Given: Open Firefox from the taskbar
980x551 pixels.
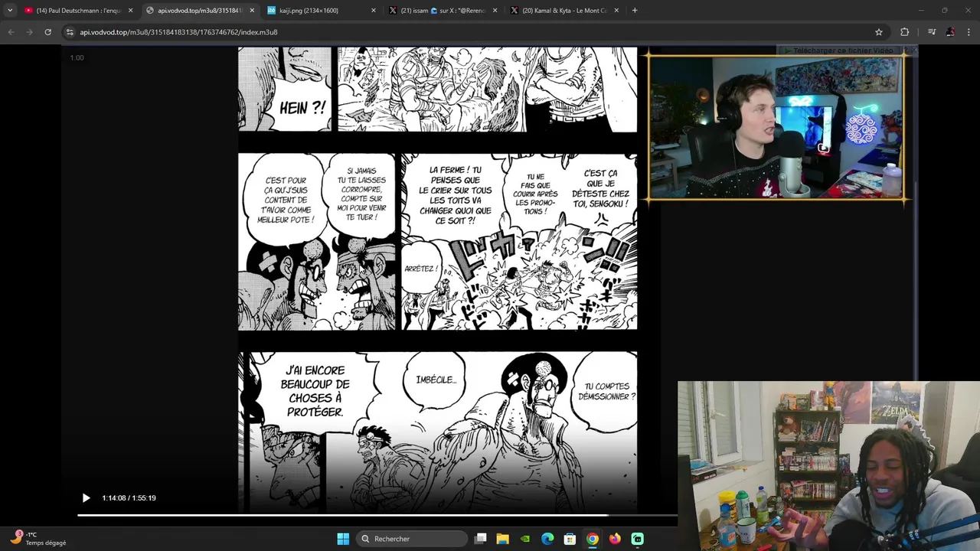Looking at the screenshot, I should click(x=615, y=539).
